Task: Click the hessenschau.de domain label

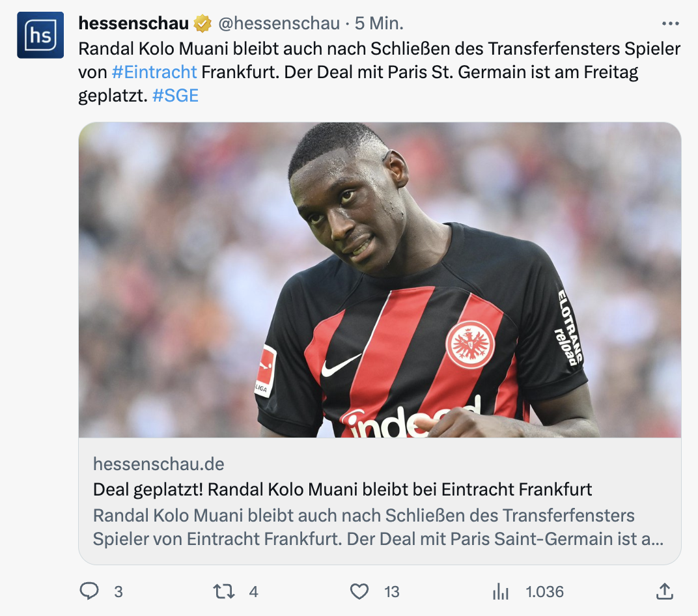Action: coord(158,464)
